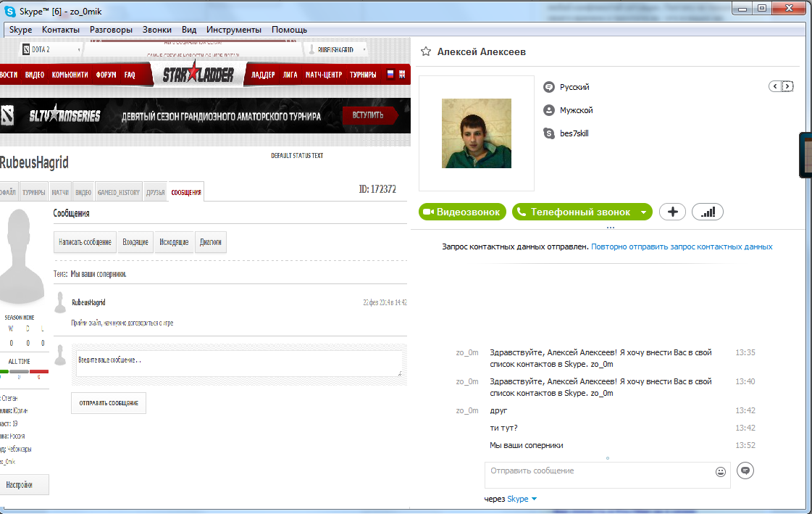Click the chat message Мы ваши соперники
The height and width of the screenshot is (514, 812).
pos(526,445)
